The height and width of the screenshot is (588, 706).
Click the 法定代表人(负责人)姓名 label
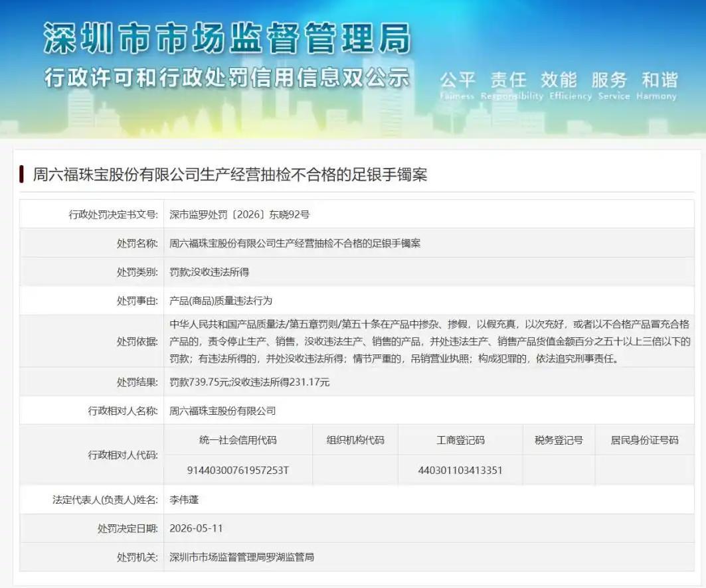(x=106, y=500)
